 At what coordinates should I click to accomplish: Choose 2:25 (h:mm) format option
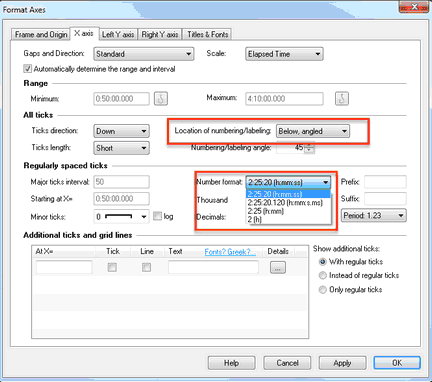click(288, 211)
